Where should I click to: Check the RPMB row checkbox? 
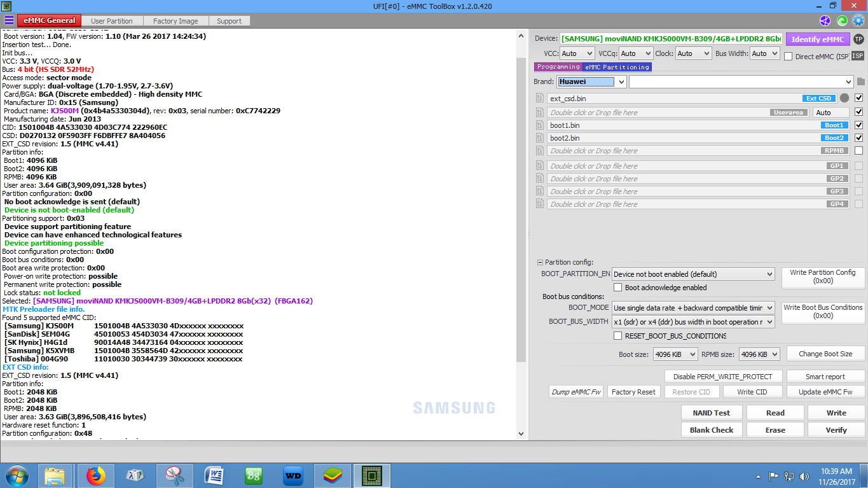click(859, 151)
